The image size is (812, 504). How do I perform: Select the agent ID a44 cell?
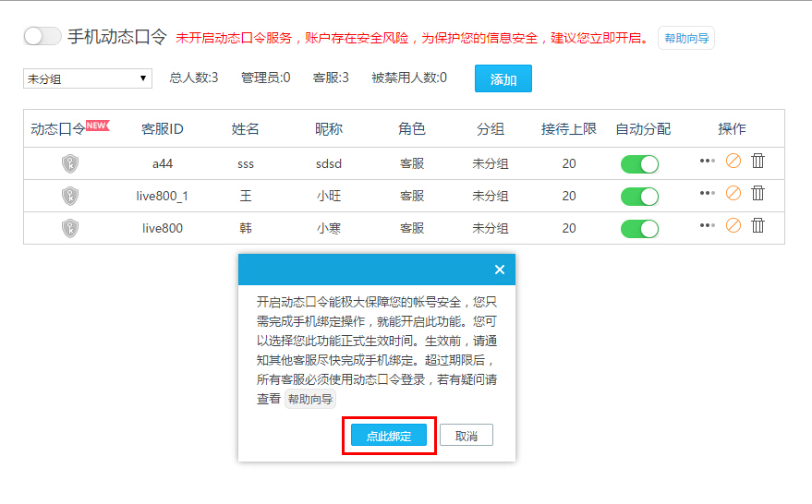click(162, 164)
